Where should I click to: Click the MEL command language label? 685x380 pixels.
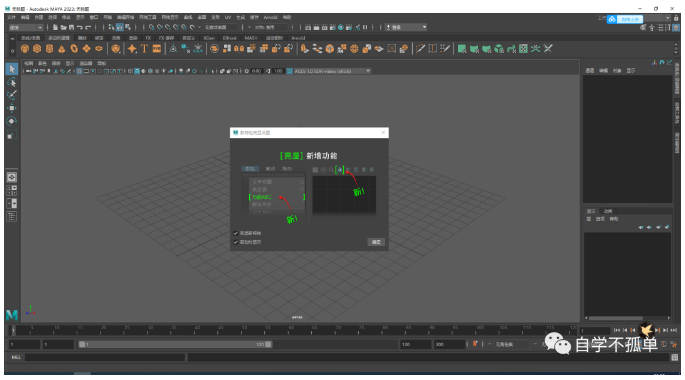(x=16, y=357)
